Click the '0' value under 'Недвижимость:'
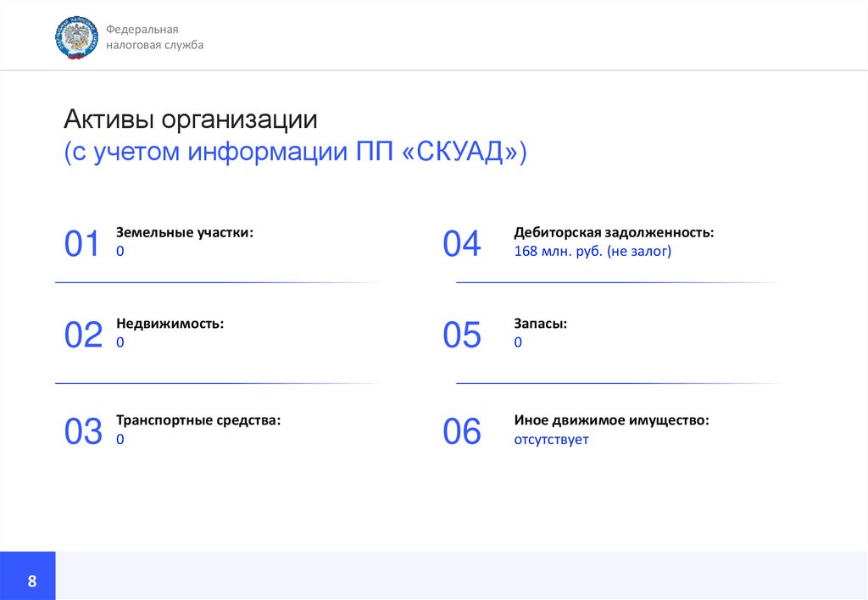The height and width of the screenshot is (600, 868). point(120,342)
